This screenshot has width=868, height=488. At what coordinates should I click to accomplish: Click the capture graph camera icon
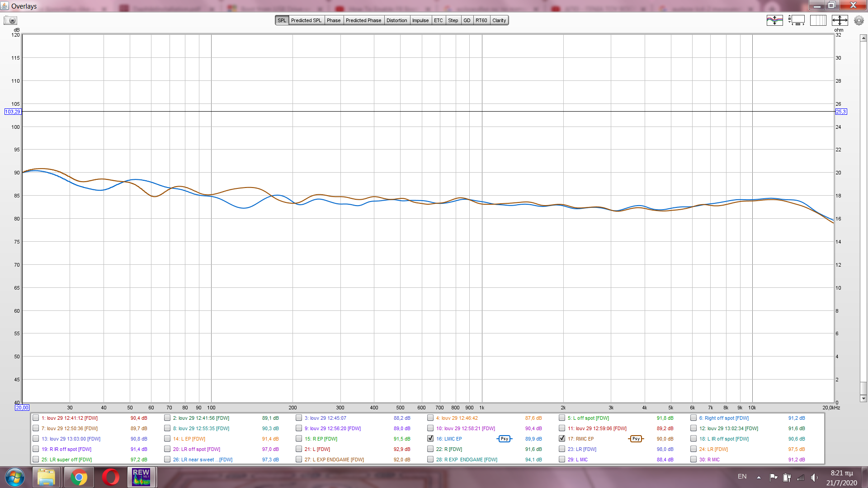[10, 20]
